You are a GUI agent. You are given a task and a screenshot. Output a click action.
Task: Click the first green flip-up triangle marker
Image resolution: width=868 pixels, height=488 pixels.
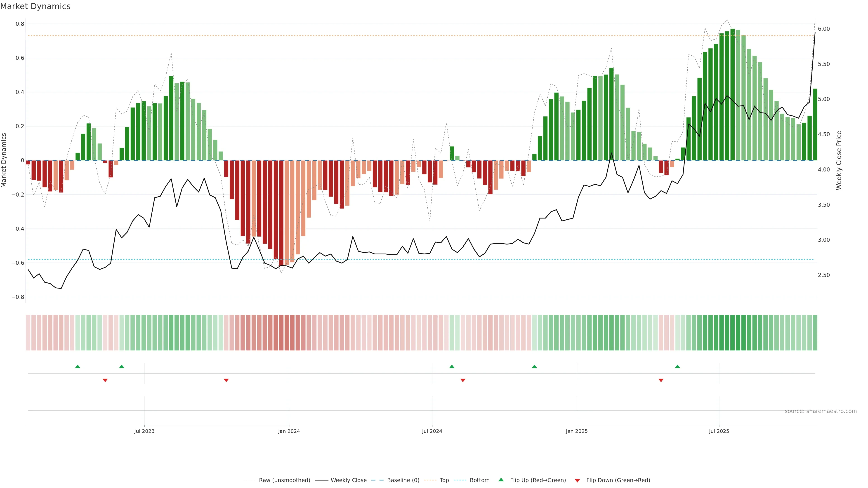tap(78, 366)
